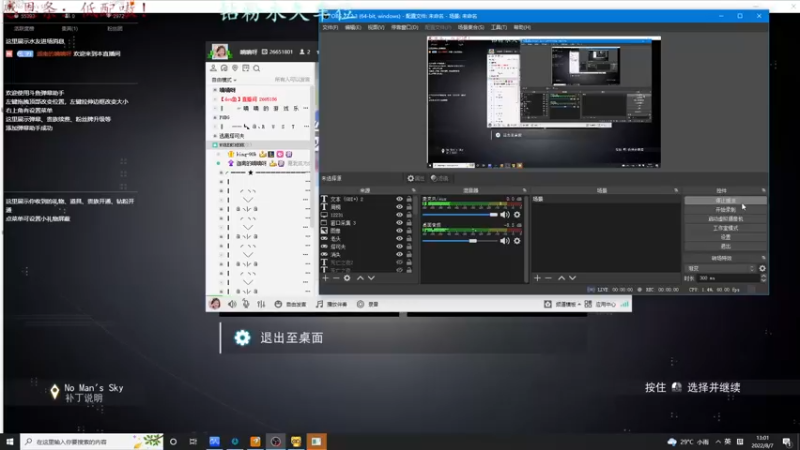Open second mixer channel gear settings

click(517, 241)
